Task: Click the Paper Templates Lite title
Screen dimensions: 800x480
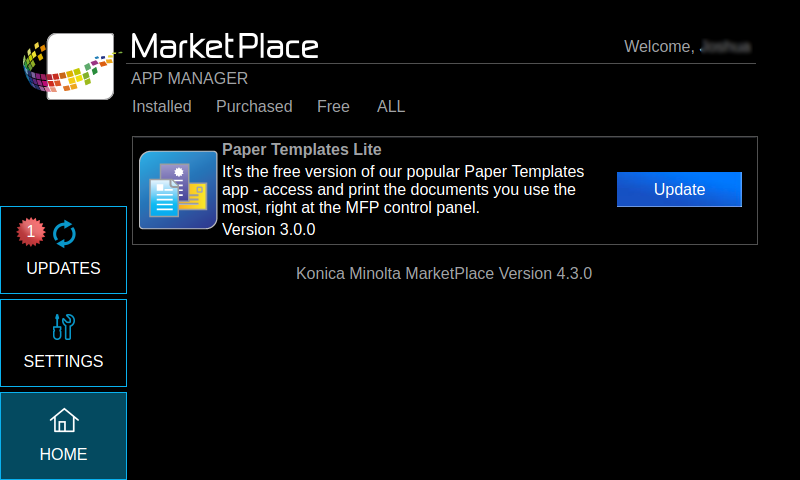Action: tap(302, 149)
